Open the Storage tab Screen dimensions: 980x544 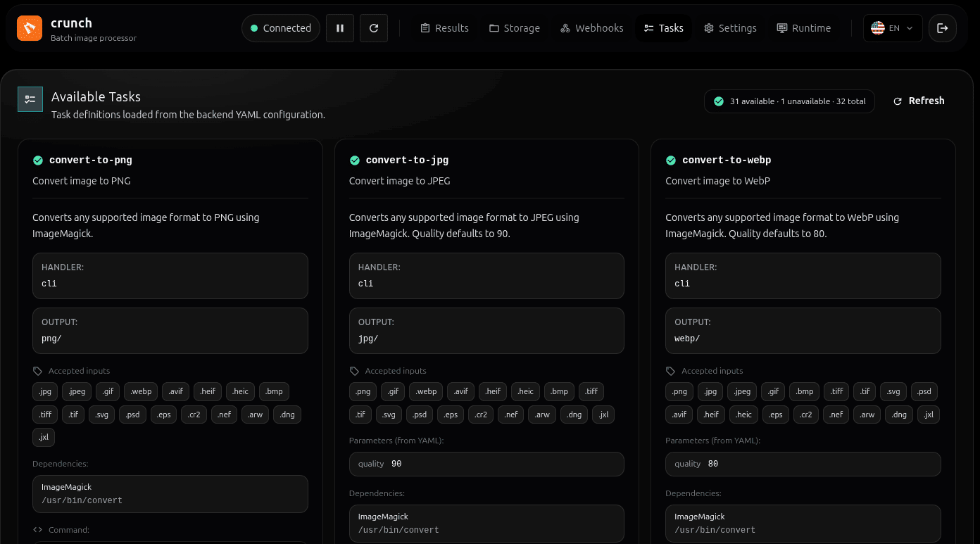pyautogui.click(x=515, y=28)
